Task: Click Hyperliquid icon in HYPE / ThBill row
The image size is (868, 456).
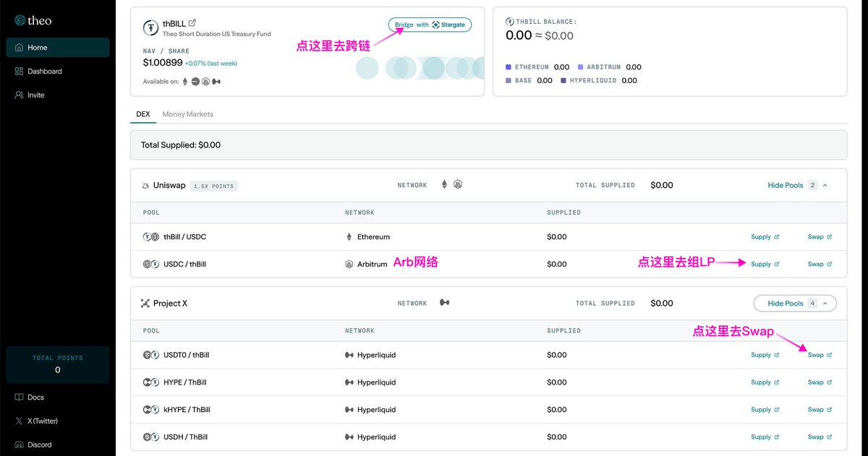Action: (349, 382)
